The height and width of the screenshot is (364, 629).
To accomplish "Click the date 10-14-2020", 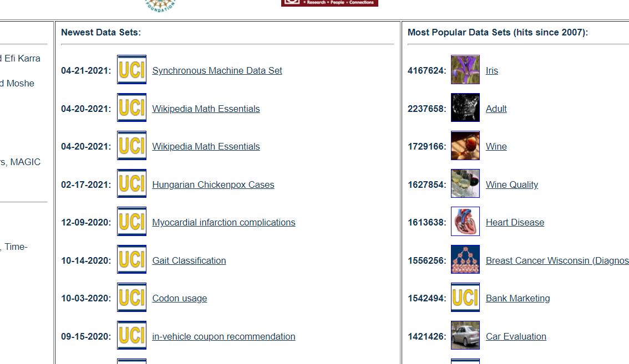I will coord(86,260).
